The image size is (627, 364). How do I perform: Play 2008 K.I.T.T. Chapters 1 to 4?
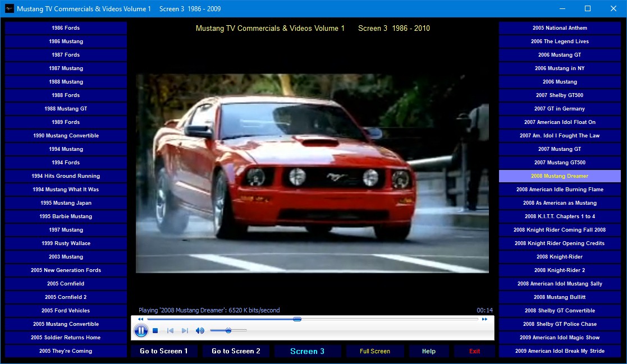point(560,216)
